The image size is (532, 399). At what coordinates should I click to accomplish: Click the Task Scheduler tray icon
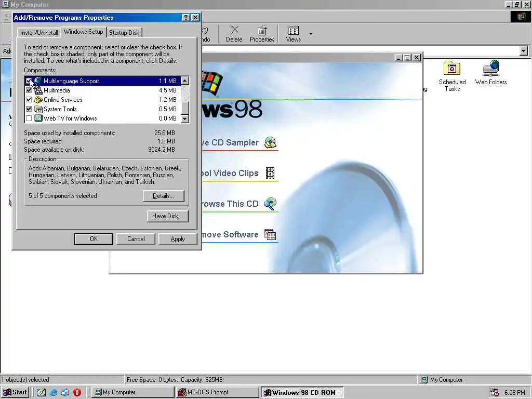[495, 393]
